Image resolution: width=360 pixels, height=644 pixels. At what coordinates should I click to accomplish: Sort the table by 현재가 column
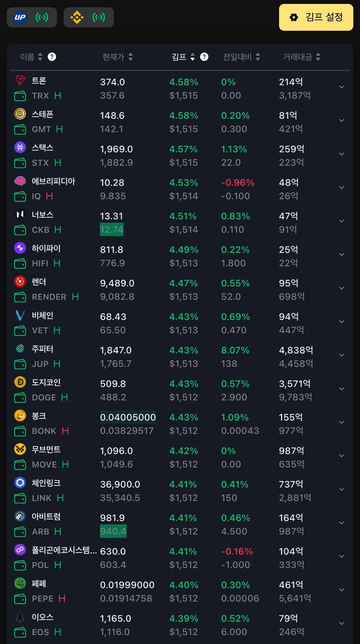click(x=117, y=57)
